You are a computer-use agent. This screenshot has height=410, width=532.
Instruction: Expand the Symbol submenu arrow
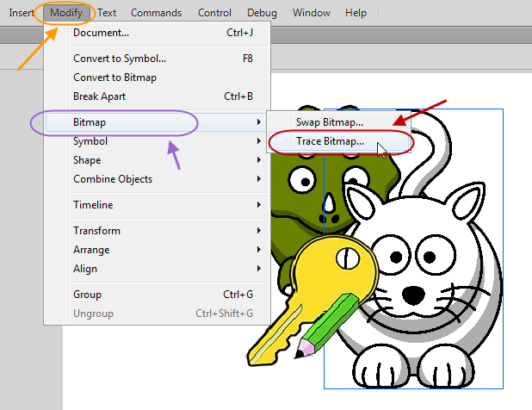(259, 141)
